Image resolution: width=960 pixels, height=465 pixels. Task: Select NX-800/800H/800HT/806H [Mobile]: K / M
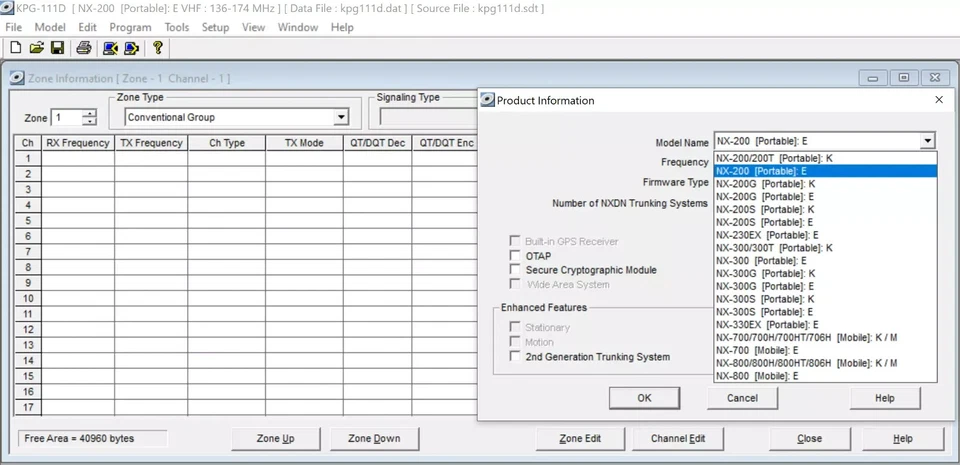click(x=825, y=363)
